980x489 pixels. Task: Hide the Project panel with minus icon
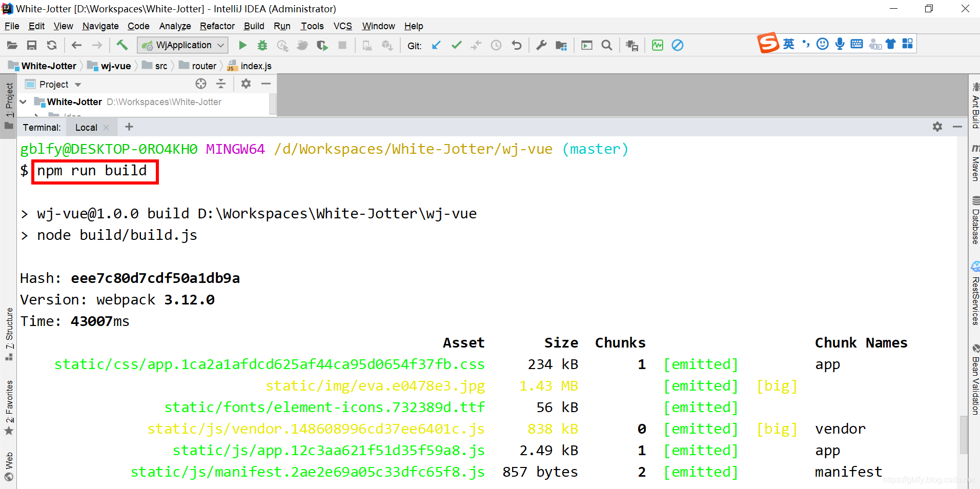pyautogui.click(x=266, y=84)
